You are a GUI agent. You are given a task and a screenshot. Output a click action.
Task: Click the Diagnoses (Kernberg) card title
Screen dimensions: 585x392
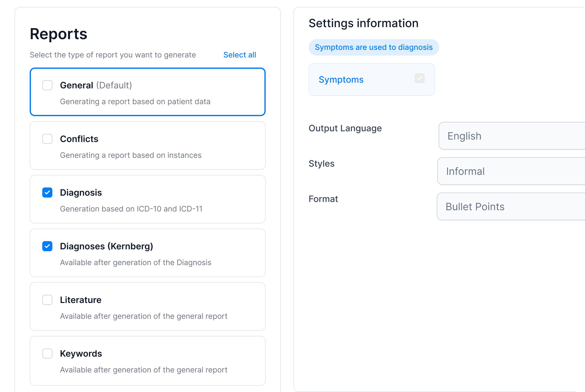pos(107,246)
